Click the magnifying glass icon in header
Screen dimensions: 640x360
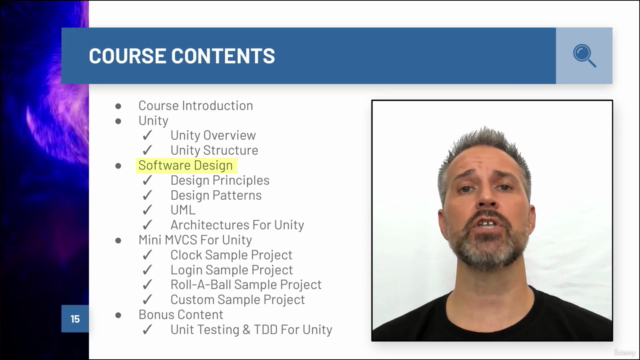[x=584, y=56]
